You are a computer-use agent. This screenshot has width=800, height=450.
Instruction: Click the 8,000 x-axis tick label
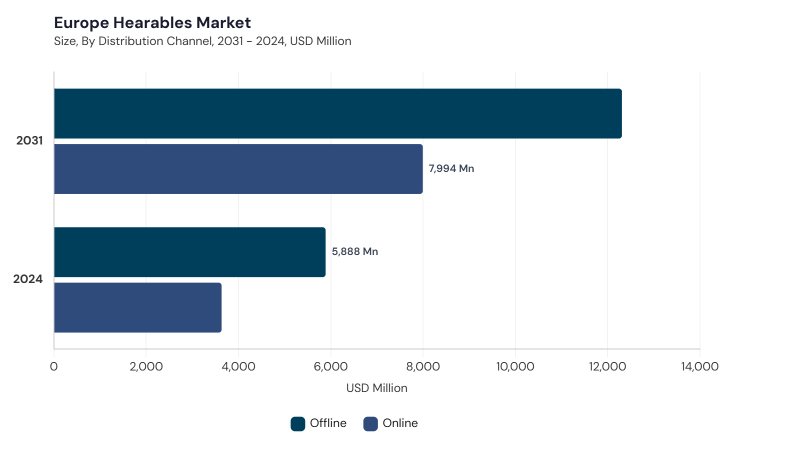pos(423,366)
